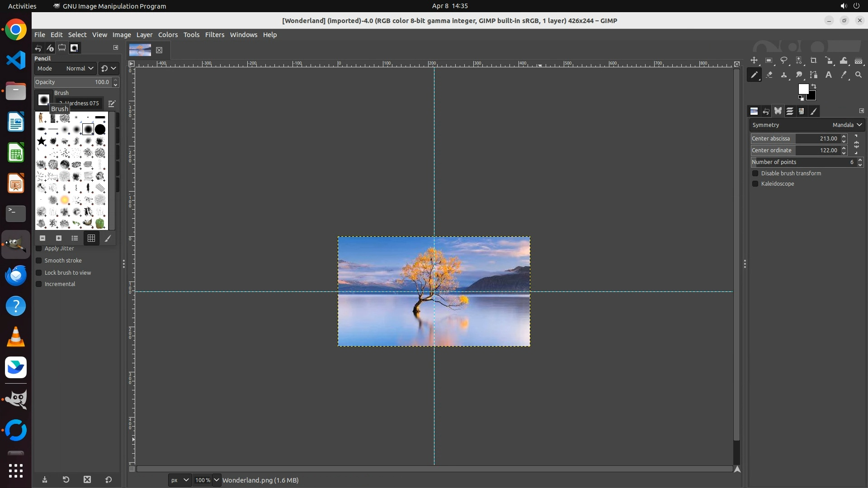Open the Filters menu
Screen dimensions: 868x488
[x=214, y=35]
